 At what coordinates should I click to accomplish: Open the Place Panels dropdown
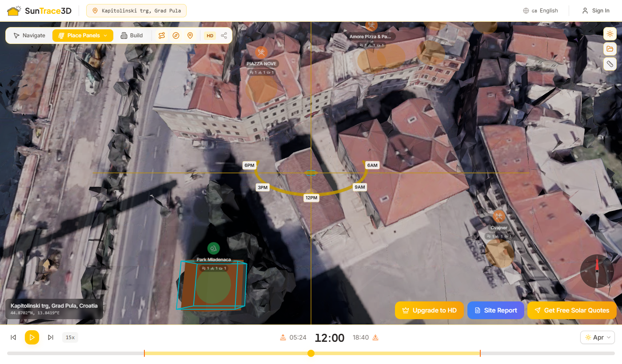(83, 36)
